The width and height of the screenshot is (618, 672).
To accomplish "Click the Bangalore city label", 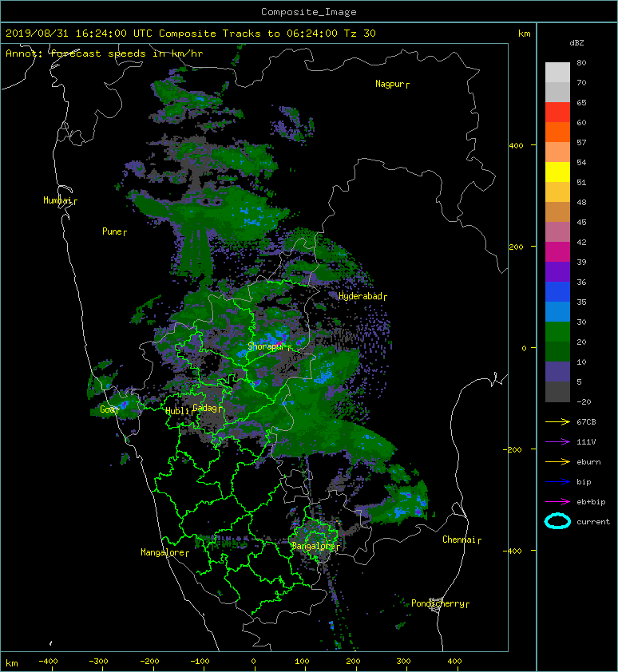I will [315, 547].
